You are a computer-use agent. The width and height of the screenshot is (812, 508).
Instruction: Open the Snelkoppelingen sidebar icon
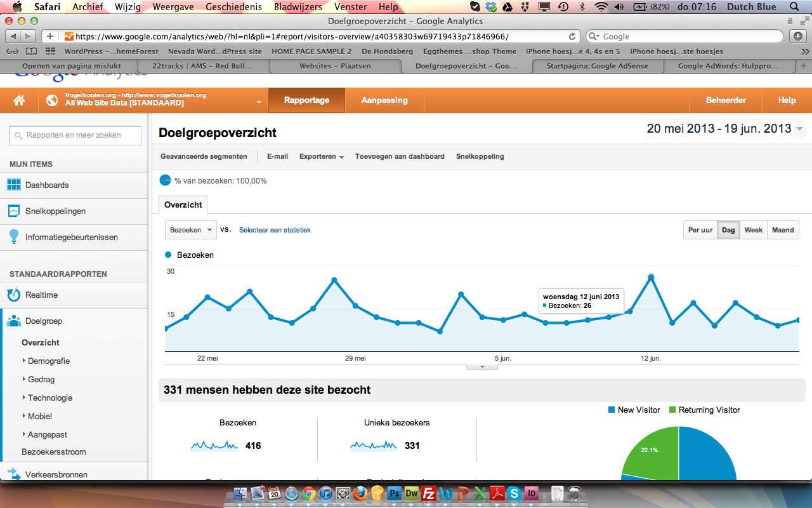coord(14,211)
